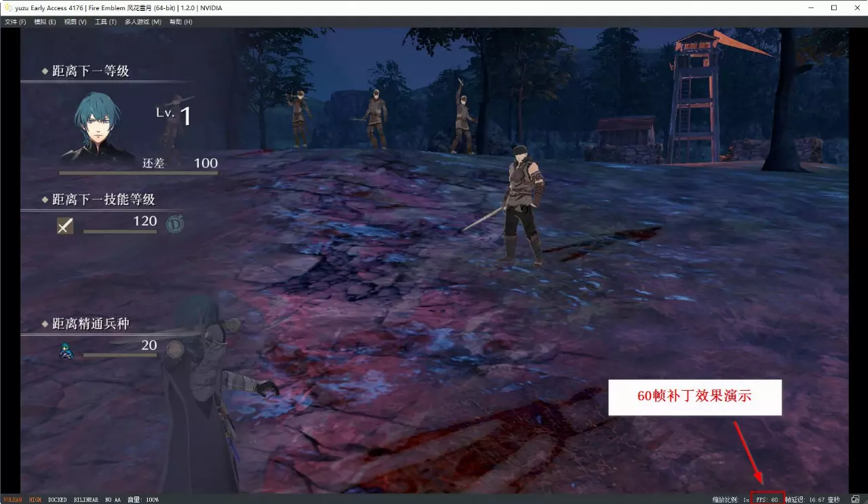Click the 缩放比例: 1x status text
Screen dimensions: 868x504
(x=730, y=499)
